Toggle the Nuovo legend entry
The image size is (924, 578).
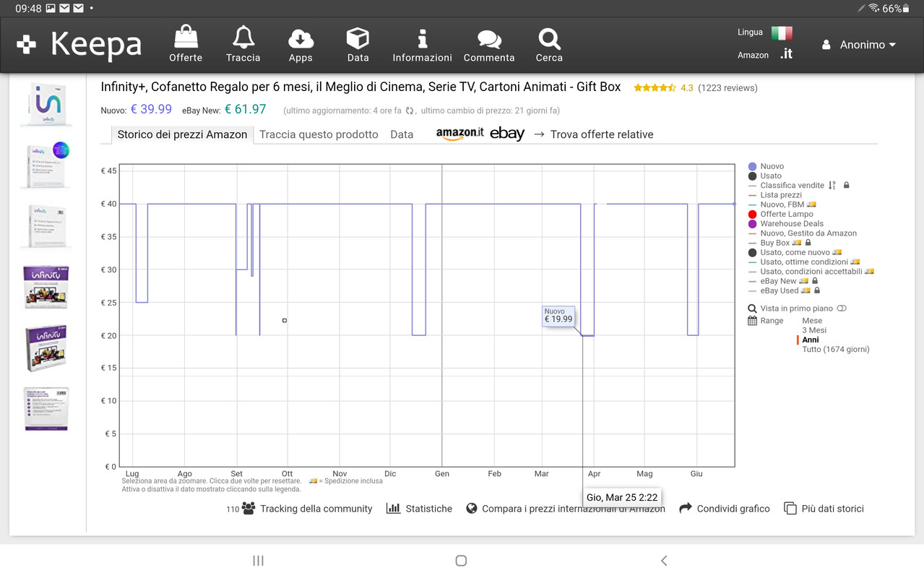(766, 166)
